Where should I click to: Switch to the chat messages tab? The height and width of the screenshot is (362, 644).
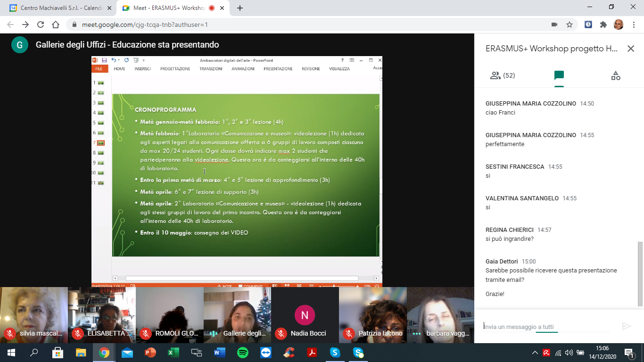click(559, 75)
